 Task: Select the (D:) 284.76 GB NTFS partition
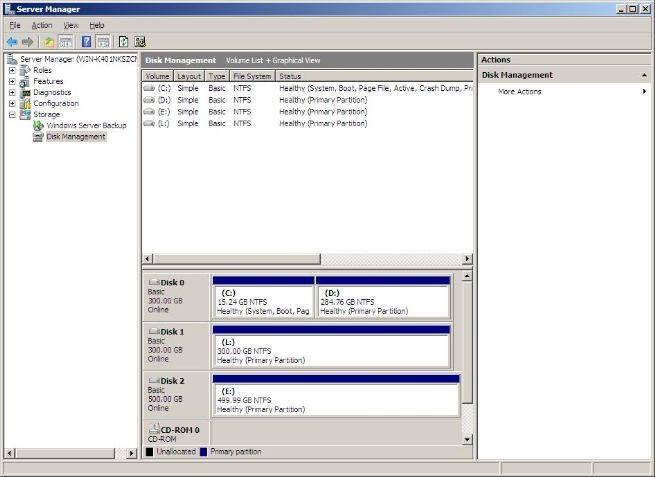click(x=383, y=302)
